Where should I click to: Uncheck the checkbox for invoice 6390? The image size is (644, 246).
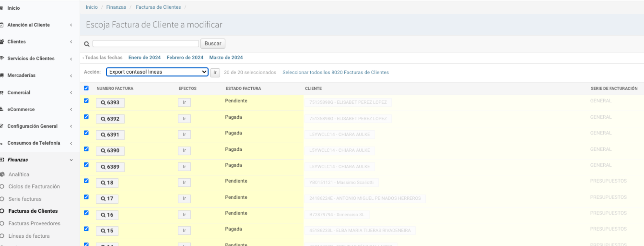click(x=86, y=149)
